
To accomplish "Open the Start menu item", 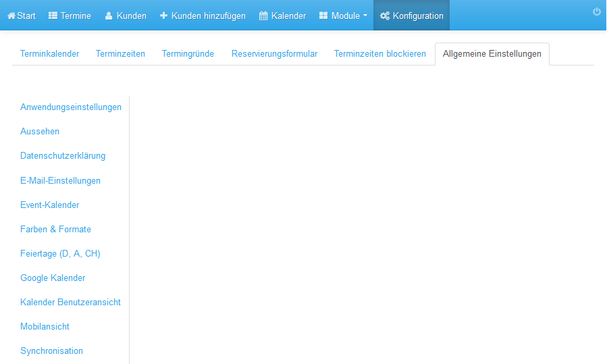I will (22, 16).
